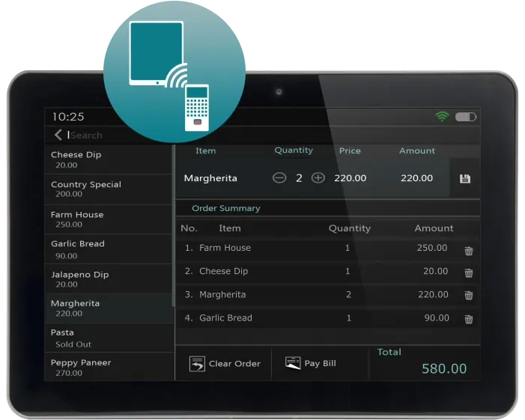Tap the back arrow next to Search
Screen dimensions: 525x420
pyautogui.click(x=58, y=135)
